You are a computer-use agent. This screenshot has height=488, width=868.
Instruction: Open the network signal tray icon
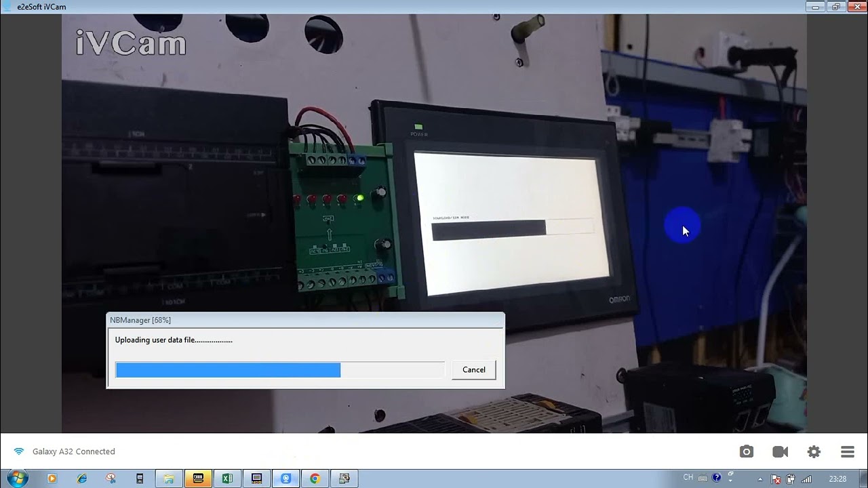click(x=806, y=479)
